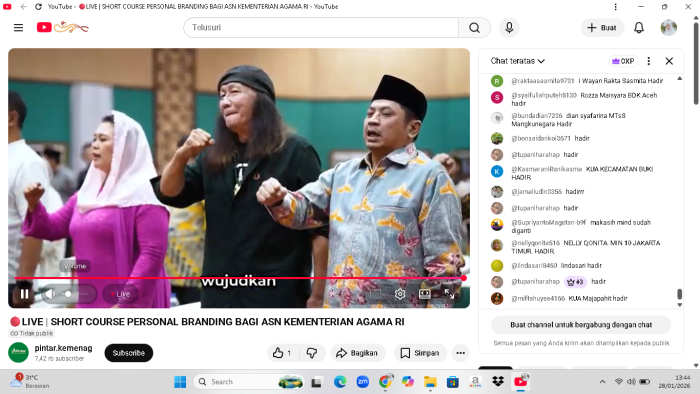
Task: Open File Explorer from taskbar
Action: [430, 382]
